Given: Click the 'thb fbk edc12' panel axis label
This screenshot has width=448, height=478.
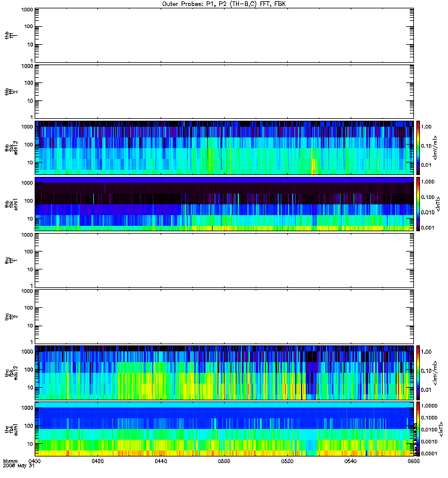Looking at the screenshot, I should [x=11, y=148].
